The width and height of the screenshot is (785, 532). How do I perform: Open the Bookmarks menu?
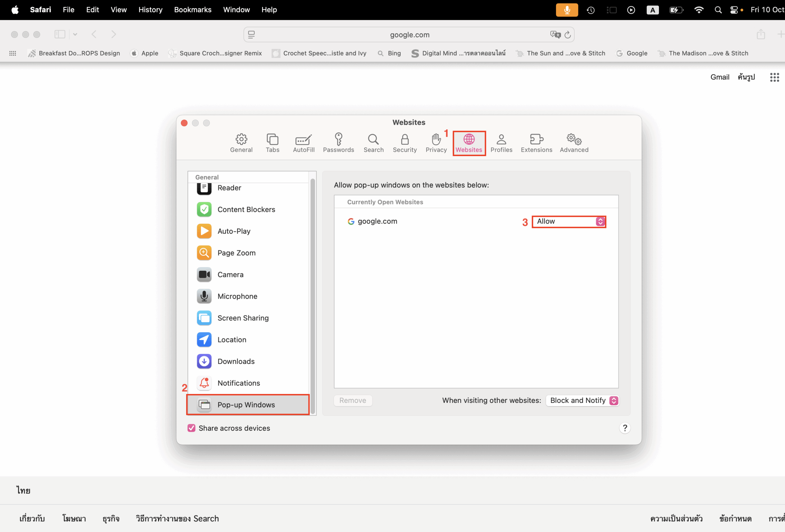(193, 10)
